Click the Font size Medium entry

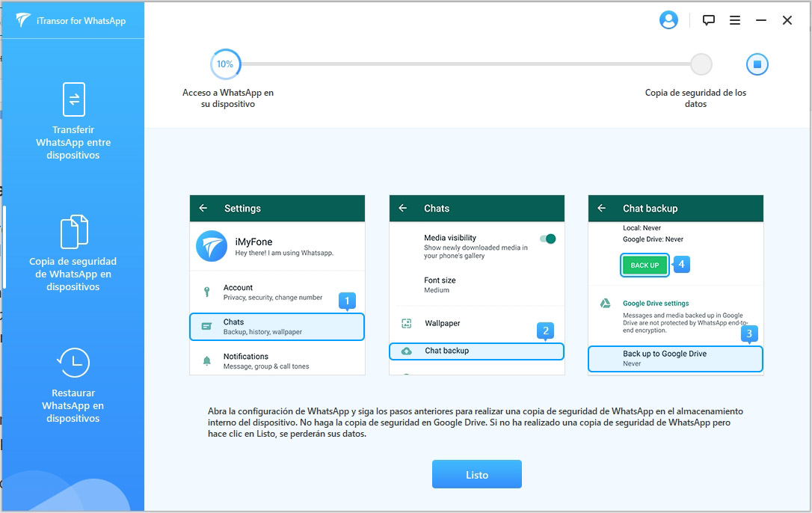pos(440,284)
